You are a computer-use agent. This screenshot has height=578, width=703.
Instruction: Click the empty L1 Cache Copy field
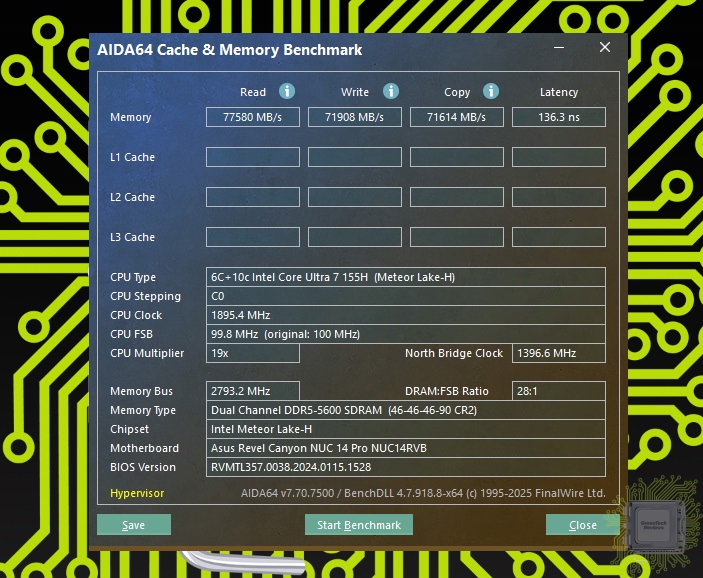click(456, 157)
